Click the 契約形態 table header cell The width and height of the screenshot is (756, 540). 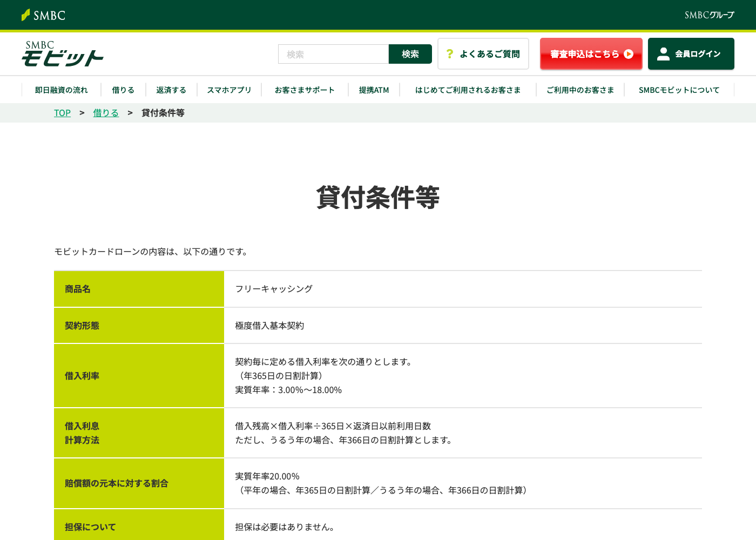[139, 326]
